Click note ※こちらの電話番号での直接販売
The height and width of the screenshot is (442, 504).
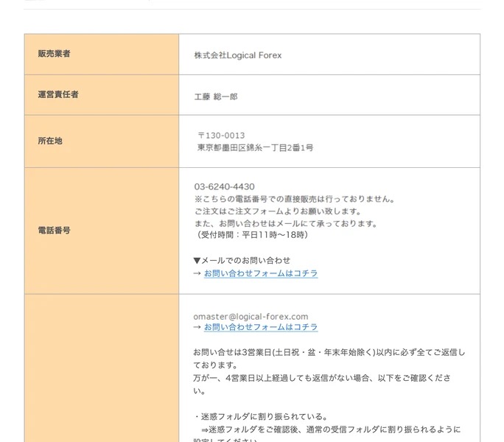click(295, 199)
